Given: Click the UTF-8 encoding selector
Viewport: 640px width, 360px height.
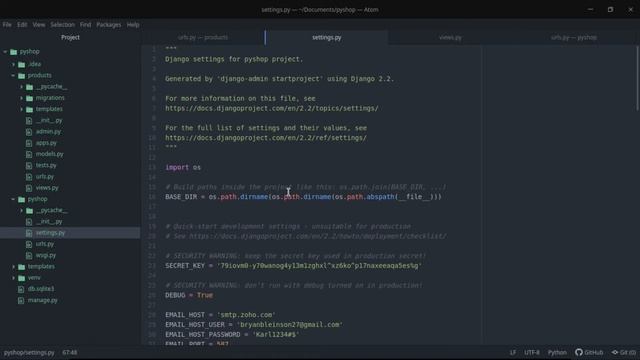Looking at the screenshot, I should tap(531, 352).
